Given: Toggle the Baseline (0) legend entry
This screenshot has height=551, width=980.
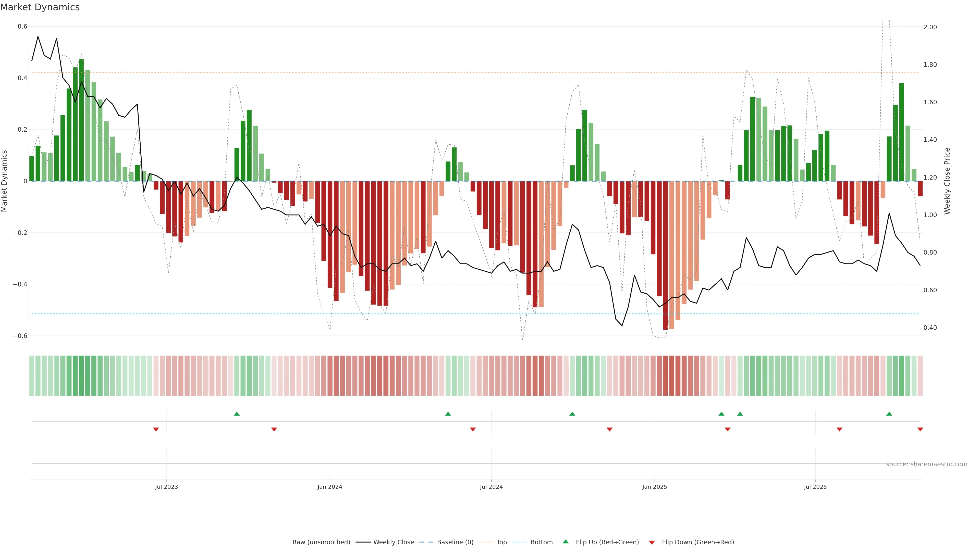Looking at the screenshot, I should coord(455,542).
